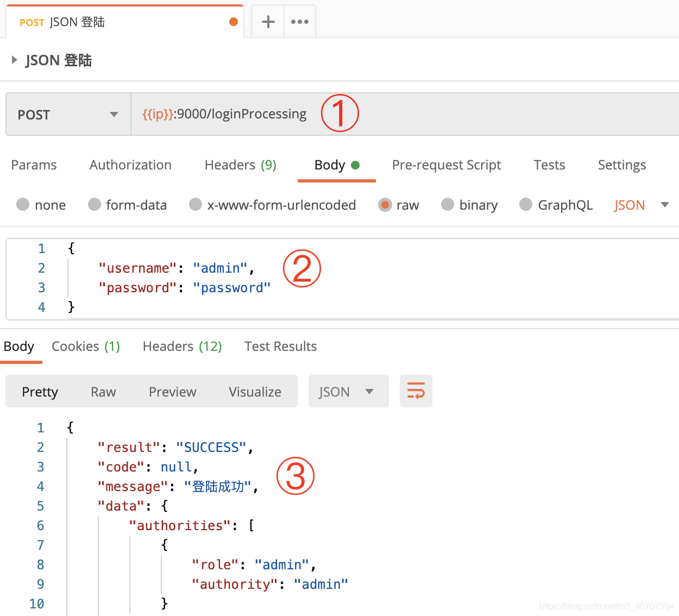Toggle word wrap in the response viewer
The image size is (679, 616).
416,391
